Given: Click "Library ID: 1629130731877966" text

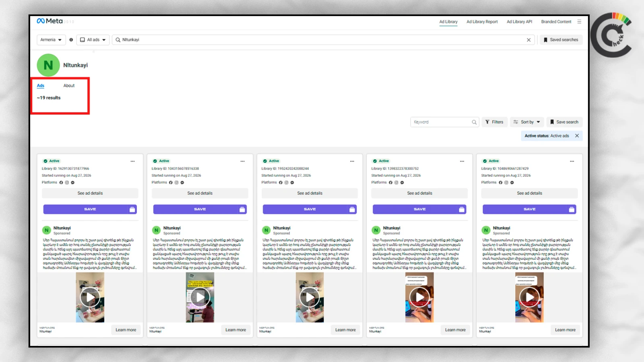Looking at the screenshot, I should click(x=65, y=169).
